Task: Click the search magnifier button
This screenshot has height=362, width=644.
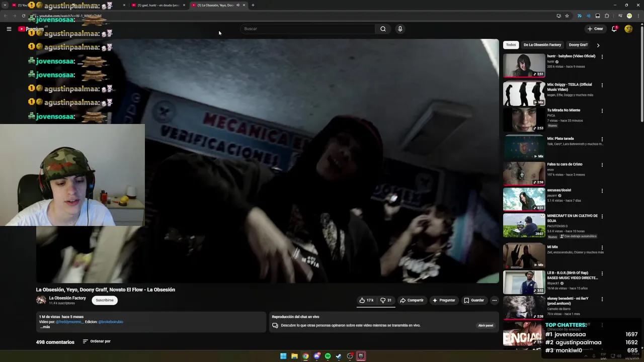Action: [x=383, y=29]
